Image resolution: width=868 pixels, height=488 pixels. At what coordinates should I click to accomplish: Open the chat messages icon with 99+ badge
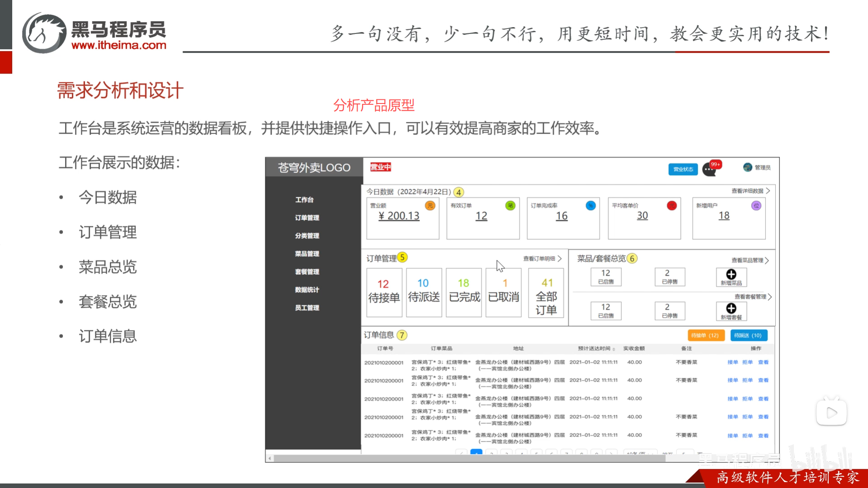pyautogui.click(x=709, y=169)
